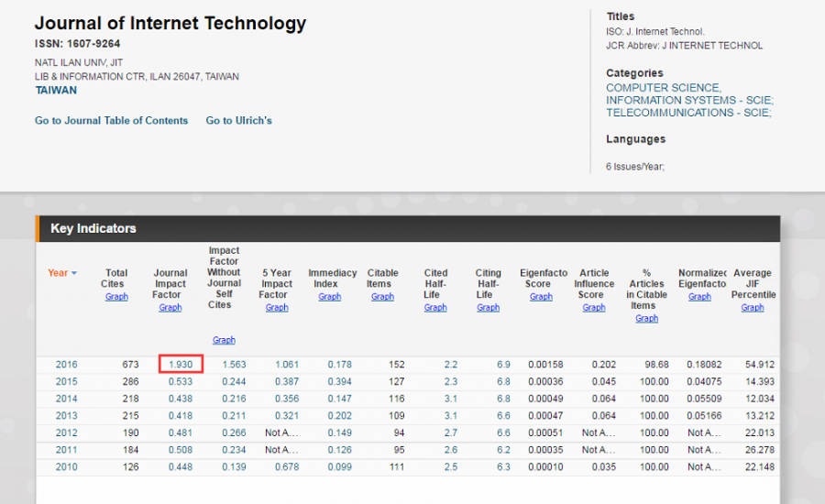Sort table by the Year column header
This screenshot has width=825, height=504.
coord(62,272)
